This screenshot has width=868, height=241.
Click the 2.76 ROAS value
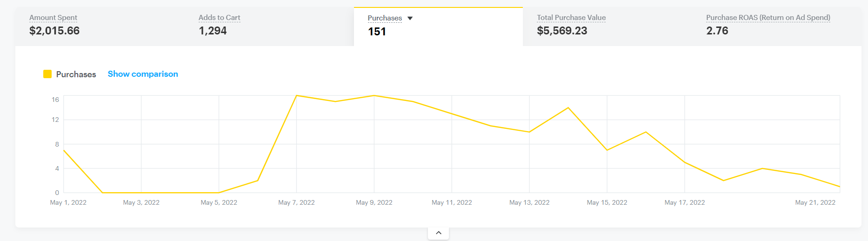point(717,31)
